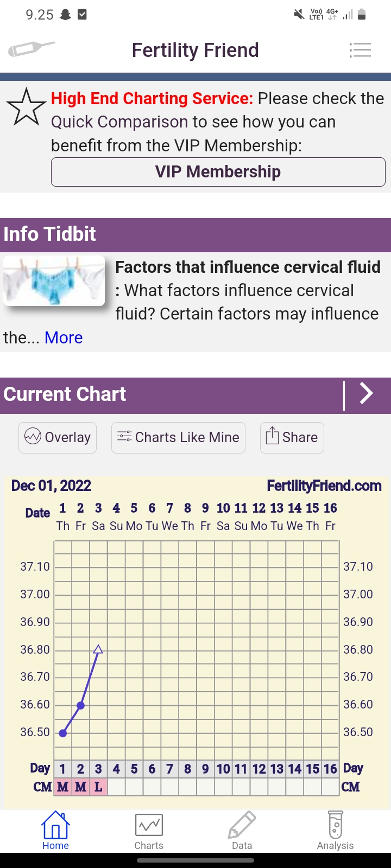This screenshot has height=868, width=391.
Task: Open Charts Like Mine filter
Action: 178,437
